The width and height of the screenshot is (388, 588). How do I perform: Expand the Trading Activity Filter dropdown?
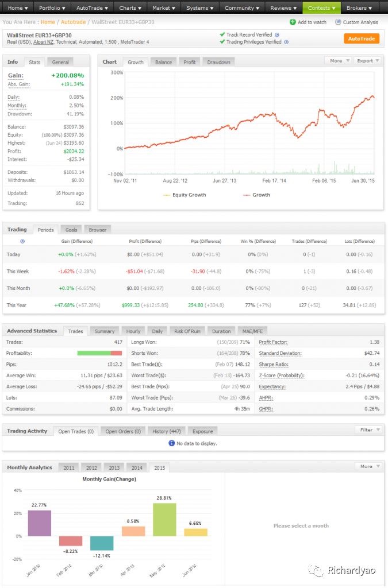pos(368,430)
